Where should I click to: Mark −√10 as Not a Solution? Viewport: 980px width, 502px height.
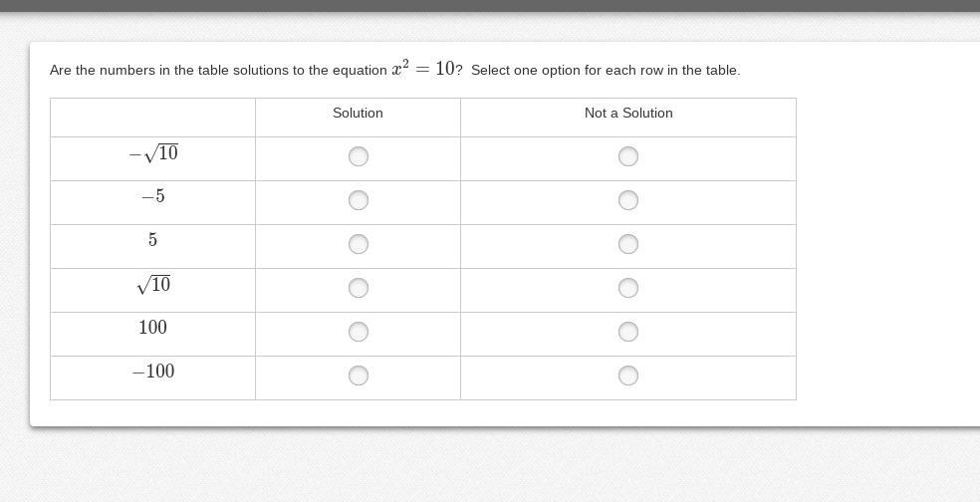[x=628, y=156]
